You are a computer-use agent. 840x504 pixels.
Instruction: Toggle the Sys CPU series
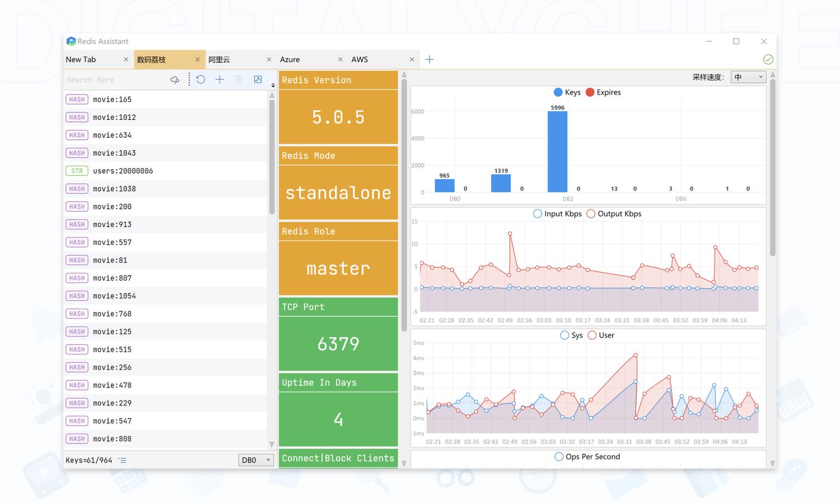click(571, 335)
